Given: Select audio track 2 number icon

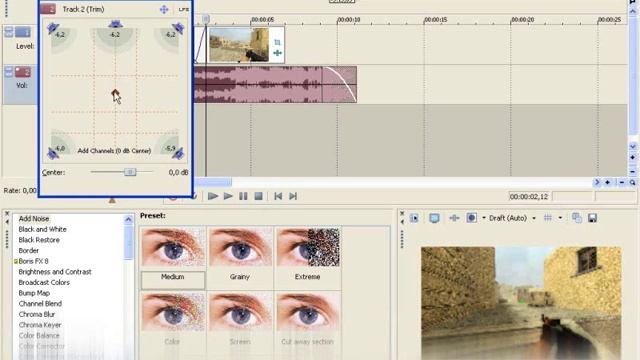Looking at the screenshot, I should 23,72.
